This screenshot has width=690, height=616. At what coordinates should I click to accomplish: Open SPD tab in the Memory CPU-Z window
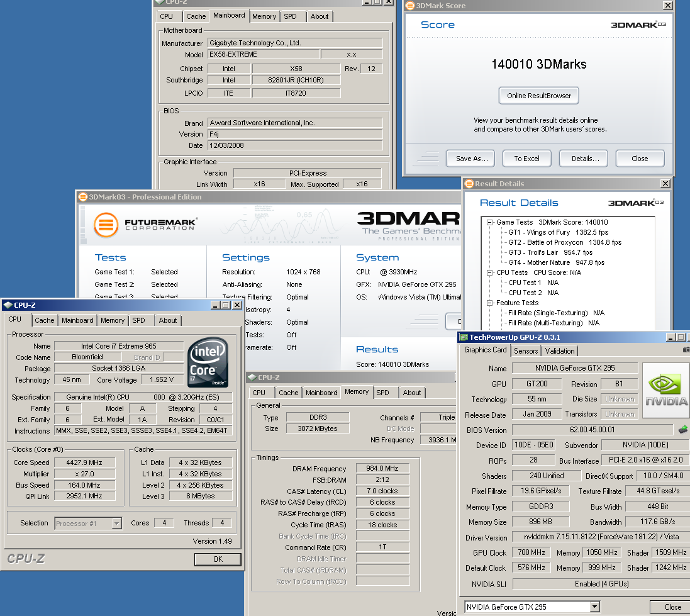pyautogui.click(x=383, y=393)
